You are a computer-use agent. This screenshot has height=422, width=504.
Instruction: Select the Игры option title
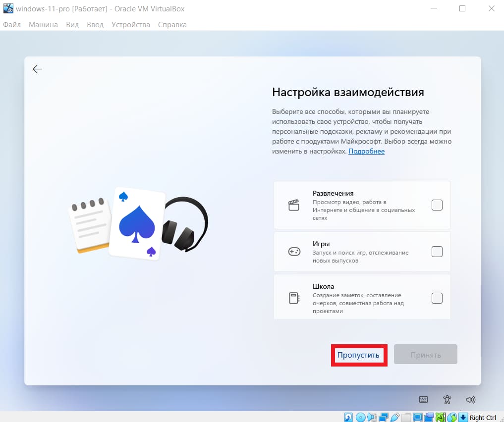[x=321, y=244]
